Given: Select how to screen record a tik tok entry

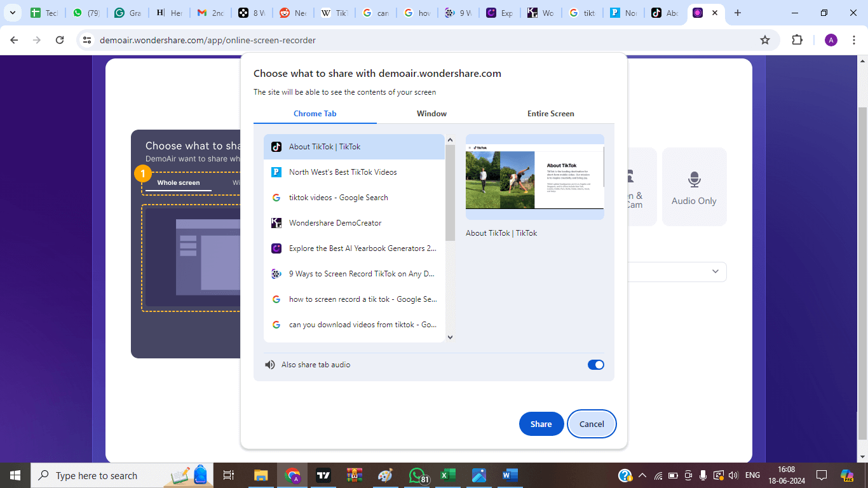Looking at the screenshot, I should point(354,299).
